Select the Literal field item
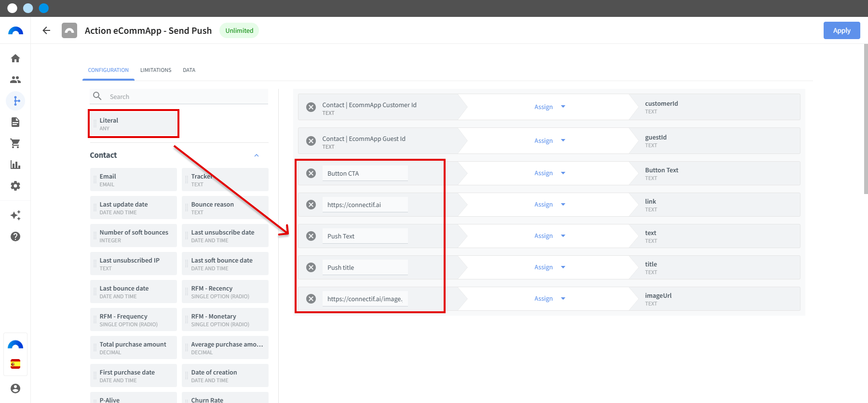 [x=134, y=124]
